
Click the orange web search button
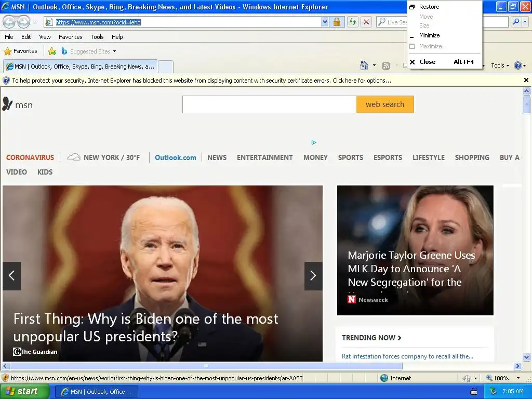pyautogui.click(x=385, y=104)
